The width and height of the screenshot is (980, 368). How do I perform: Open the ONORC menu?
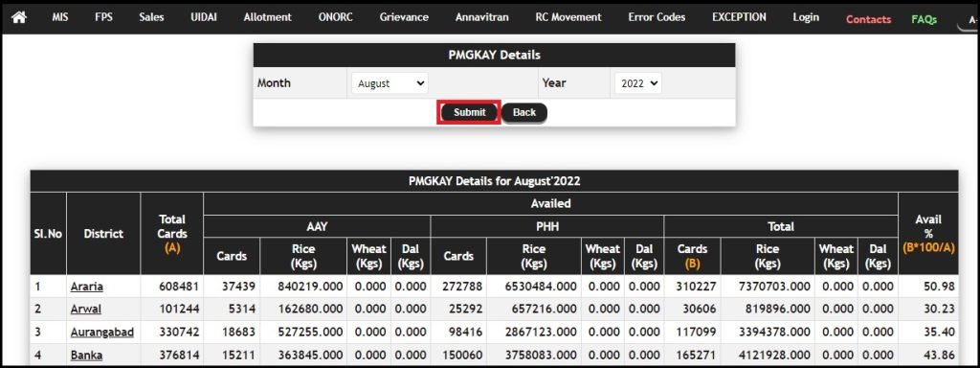[336, 17]
